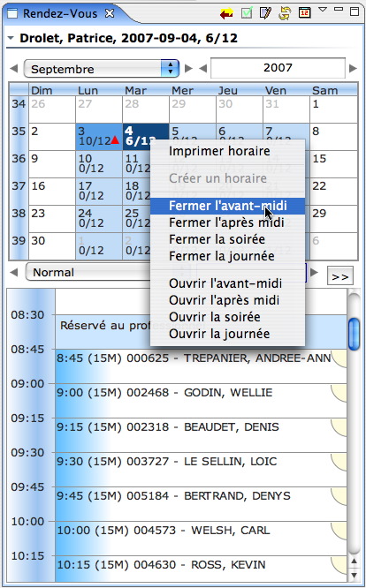Image resolution: width=366 pixels, height=588 pixels.
Task: Close the Rendez-Vous tab
Action: [x=110, y=13]
